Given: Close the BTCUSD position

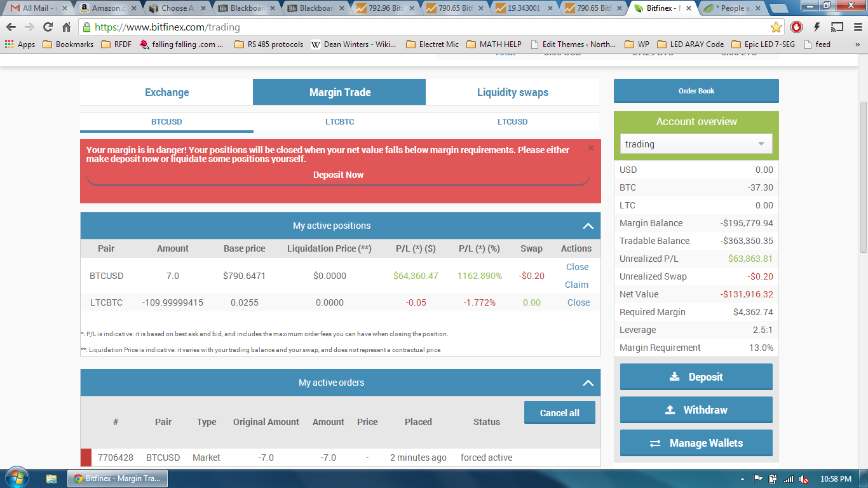Looking at the screenshot, I should click(x=577, y=267).
